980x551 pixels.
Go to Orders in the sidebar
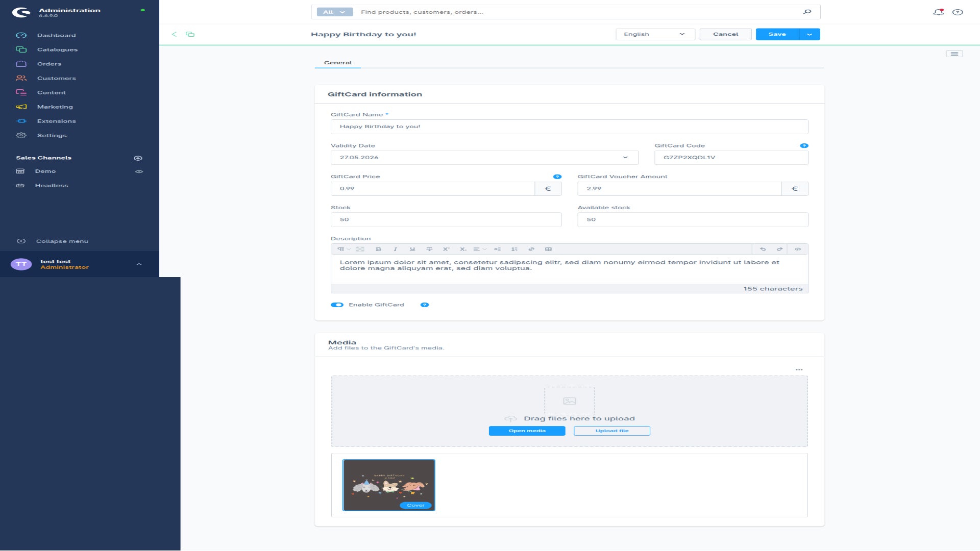point(49,64)
